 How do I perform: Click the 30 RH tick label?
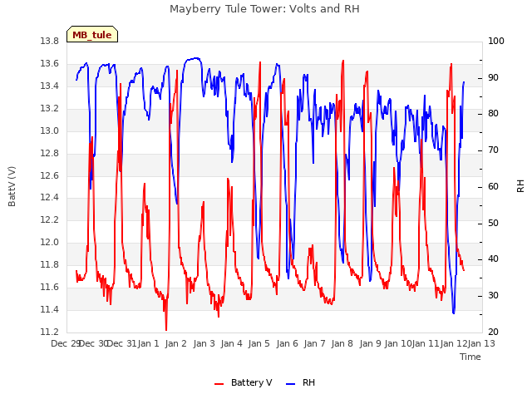pyautogui.click(x=493, y=296)
